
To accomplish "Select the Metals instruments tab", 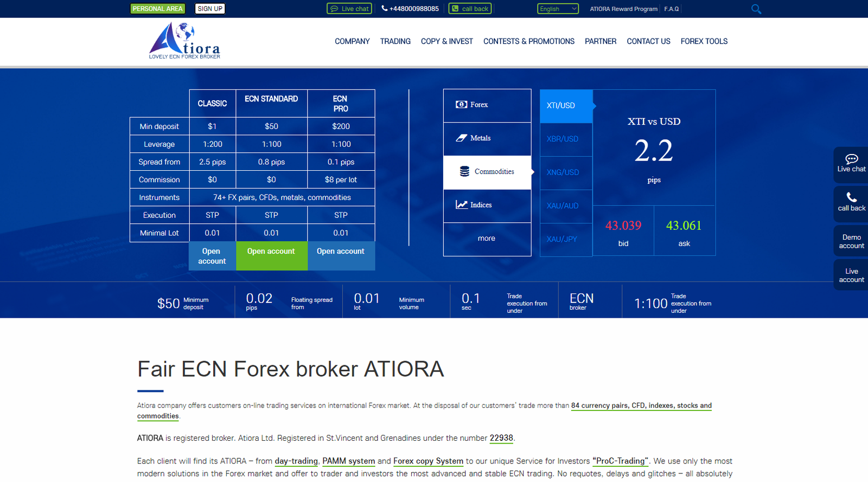I will pos(487,139).
